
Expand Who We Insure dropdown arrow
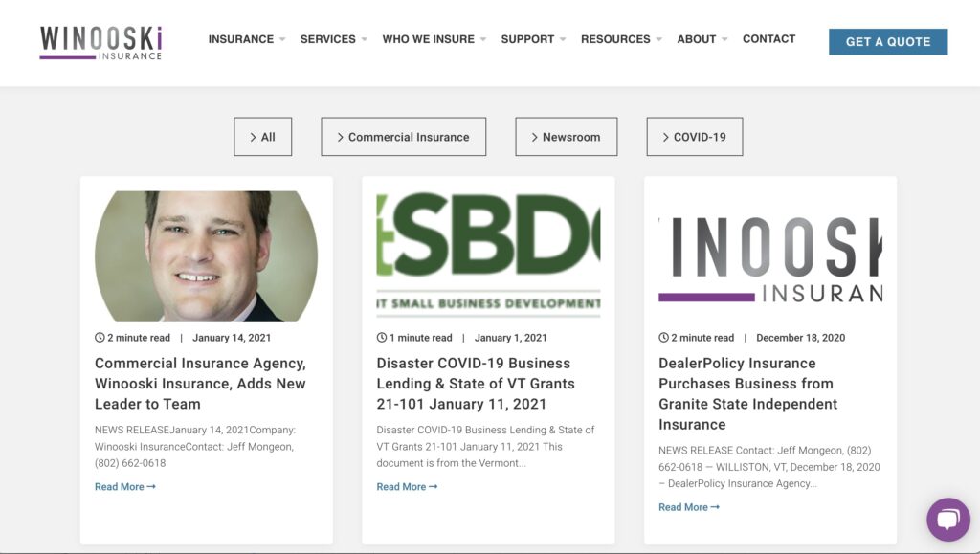(x=483, y=39)
